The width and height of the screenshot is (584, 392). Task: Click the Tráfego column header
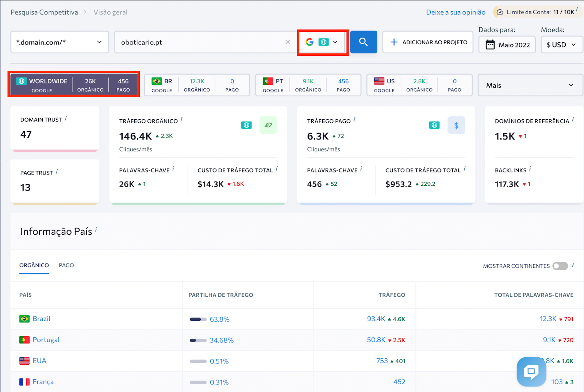pos(392,295)
